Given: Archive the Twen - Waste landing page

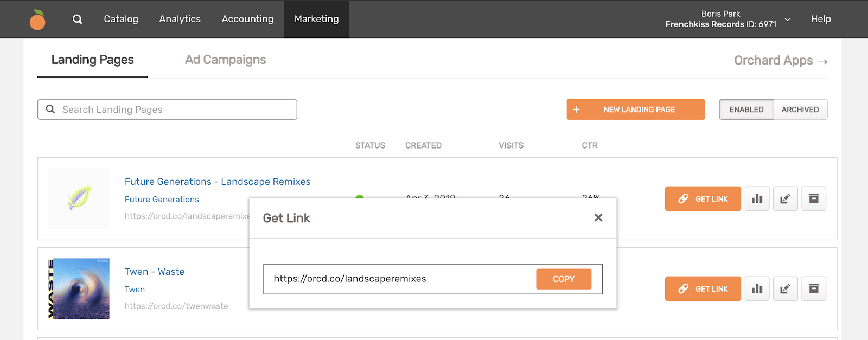Looking at the screenshot, I should pyautogui.click(x=814, y=289).
